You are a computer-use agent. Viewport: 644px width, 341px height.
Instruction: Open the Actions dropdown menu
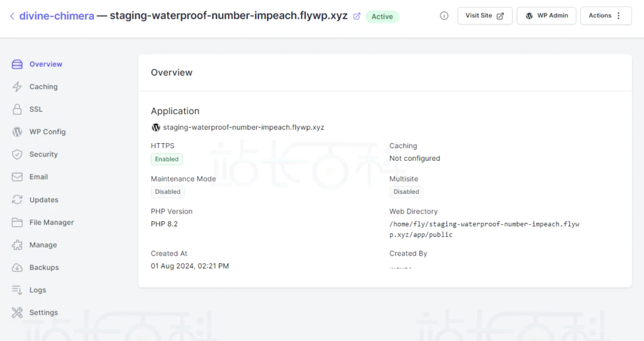[x=604, y=16]
